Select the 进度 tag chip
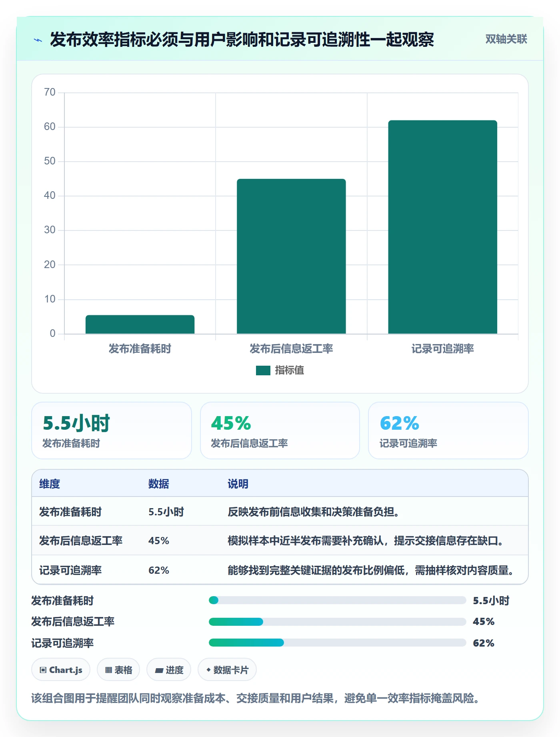This screenshot has width=560, height=737. click(169, 670)
